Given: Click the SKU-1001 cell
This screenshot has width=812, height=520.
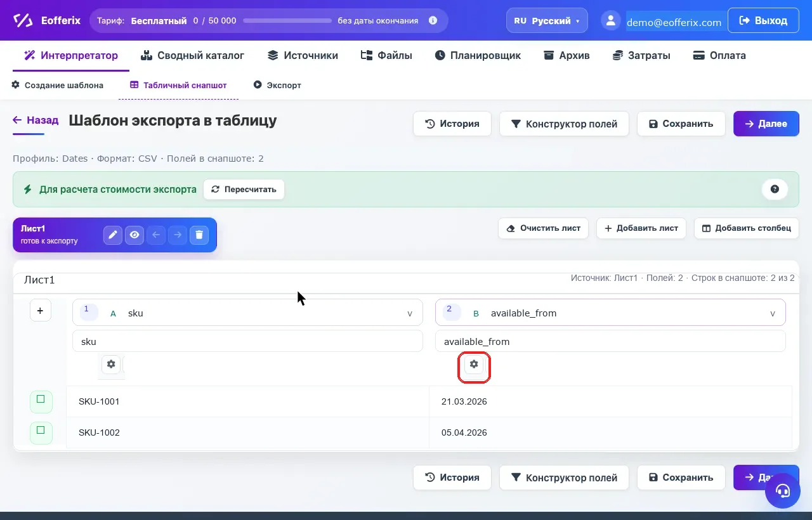Looking at the screenshot, I should point(247,401).
